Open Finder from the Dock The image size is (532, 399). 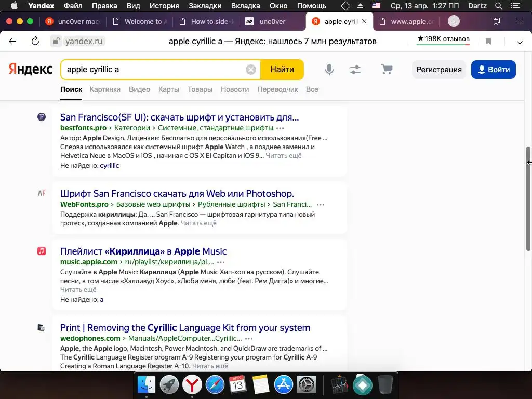[x=146, y=385]
